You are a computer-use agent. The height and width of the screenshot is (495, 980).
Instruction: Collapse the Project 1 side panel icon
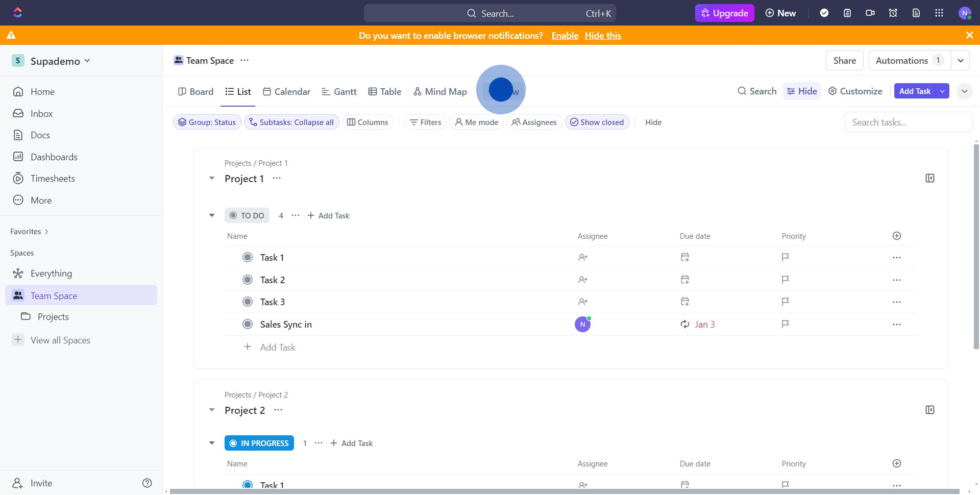point(929,178)
